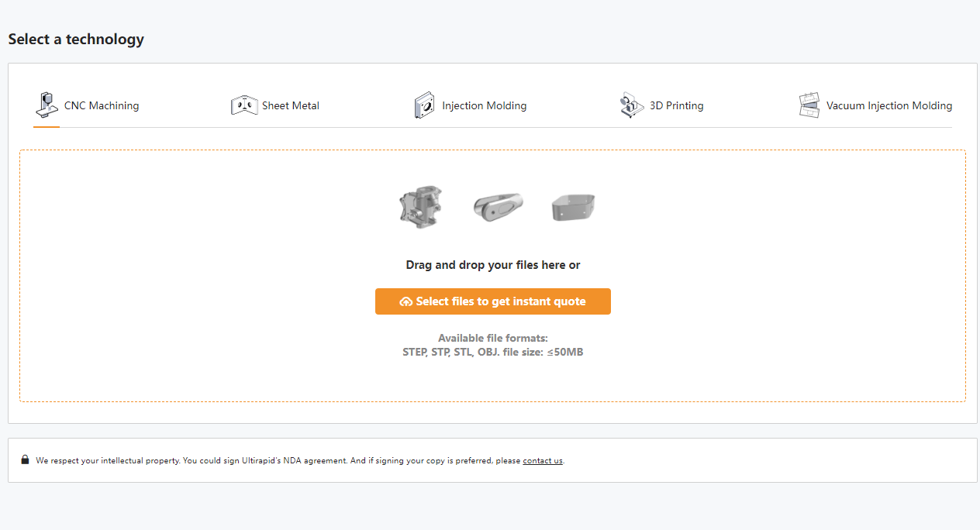Switch to the Sheet Metal tab
Viewport: 980px width, 530px height.
pyautogui.click(x=290, y=105)
